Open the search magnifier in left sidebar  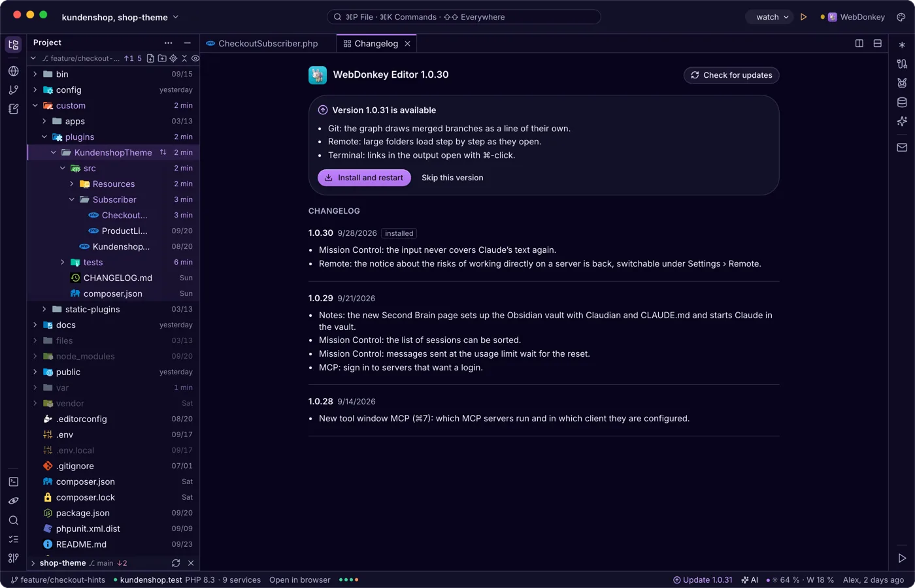(13, 520)
